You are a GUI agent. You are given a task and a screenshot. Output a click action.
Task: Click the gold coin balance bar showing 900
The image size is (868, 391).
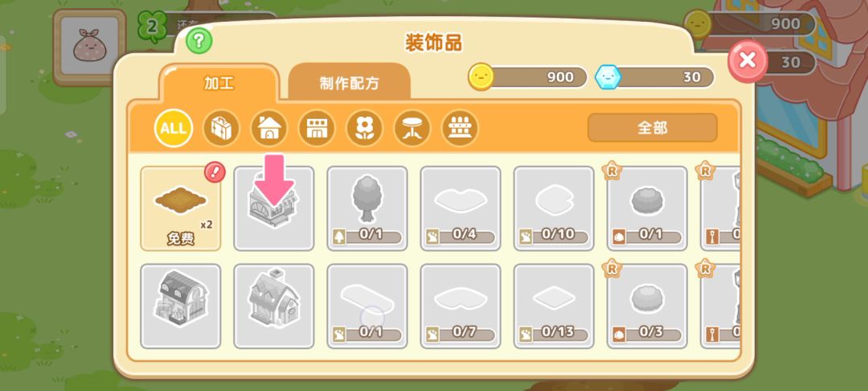528,77
